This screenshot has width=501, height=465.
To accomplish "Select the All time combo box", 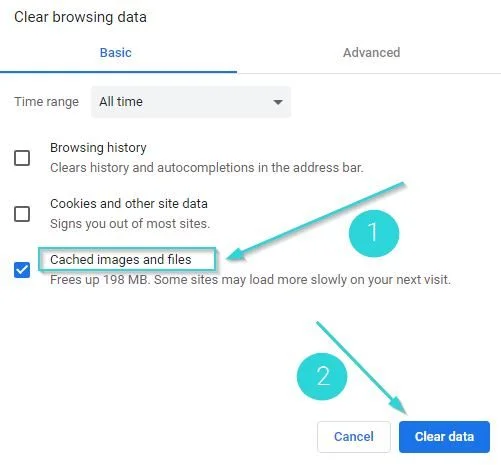I will [x=191, y=102].
